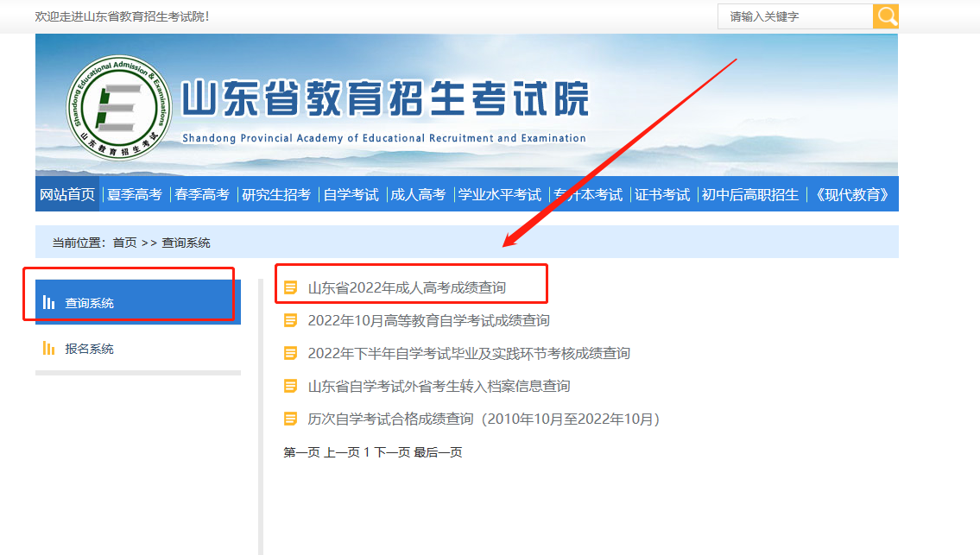Open 2022年10月高等教育自学考试成绩查询 link
Viewport: 980px width, 555px height.
click(x=429, y=320)
